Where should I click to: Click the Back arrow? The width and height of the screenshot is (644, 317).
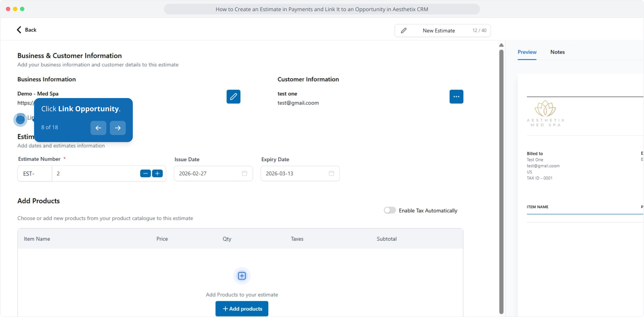tap(19, 30)
